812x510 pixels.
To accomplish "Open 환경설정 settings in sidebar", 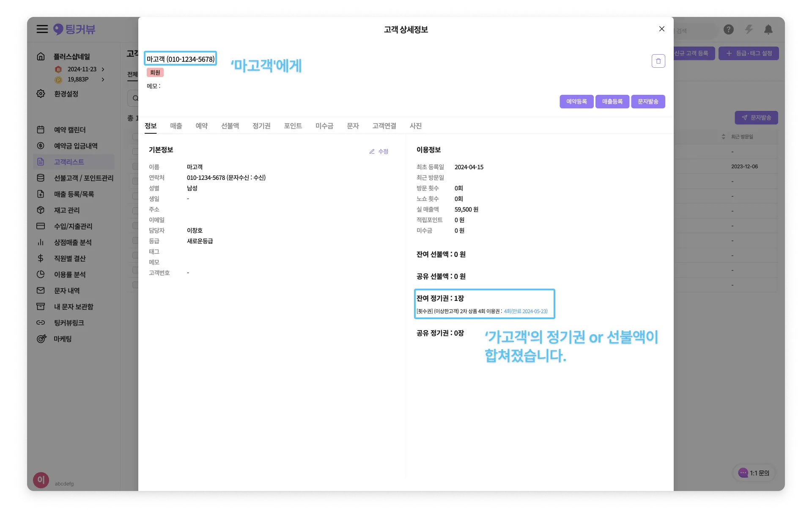I will [66, 94].
